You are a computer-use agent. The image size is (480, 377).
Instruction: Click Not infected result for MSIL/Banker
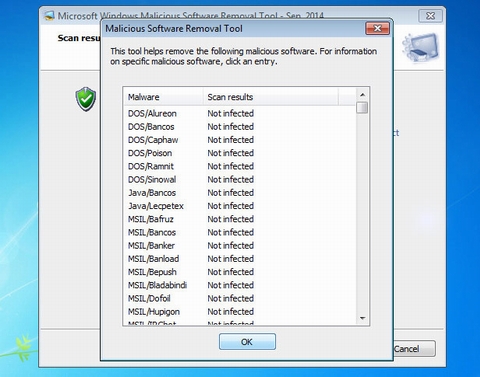[x=231, y=246]
